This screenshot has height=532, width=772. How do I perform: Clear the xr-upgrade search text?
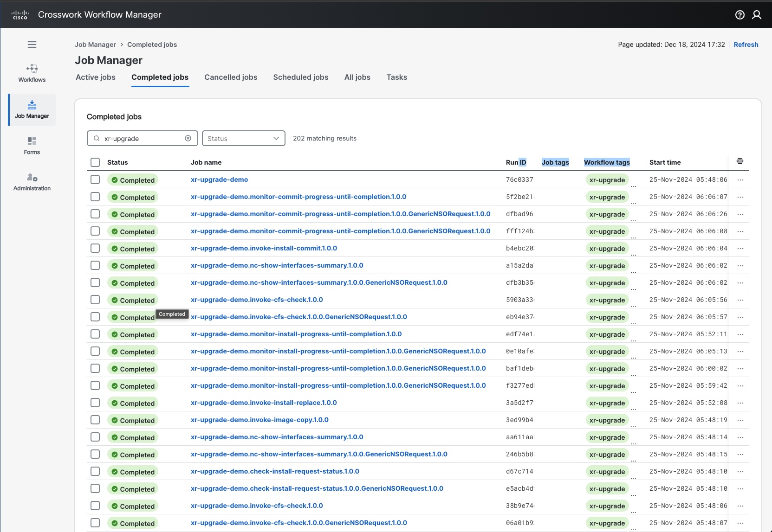[x=188, y=138]
